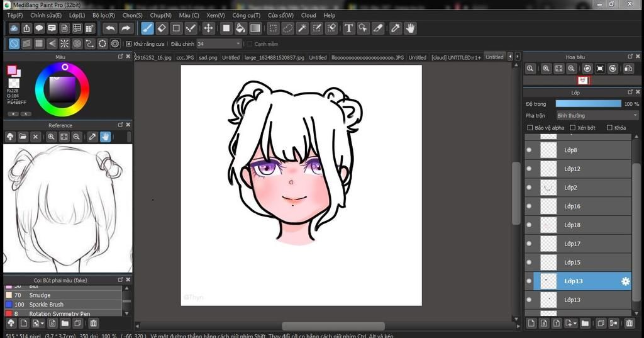The width and height of the screenshot is (644, 338).
Task: Open snap settings gear icon
Action: [115, 43]
